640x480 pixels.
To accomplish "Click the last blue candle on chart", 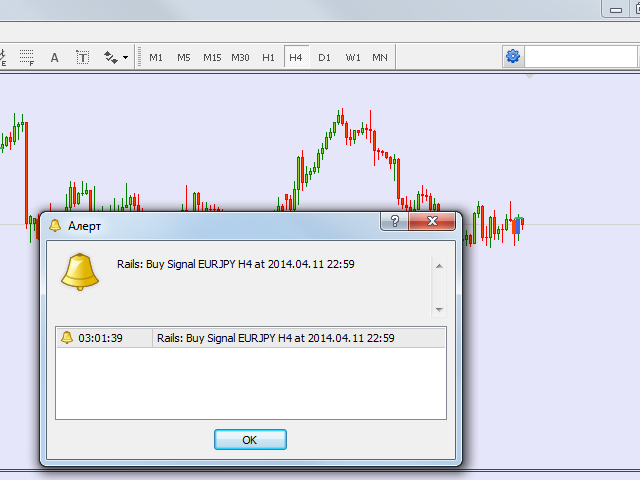I will coord(518,226).
